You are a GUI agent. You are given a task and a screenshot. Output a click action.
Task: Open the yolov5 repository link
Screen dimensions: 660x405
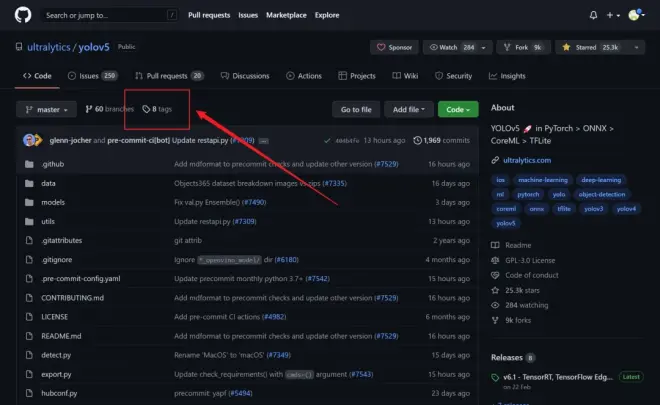click(x=94, y=47)
